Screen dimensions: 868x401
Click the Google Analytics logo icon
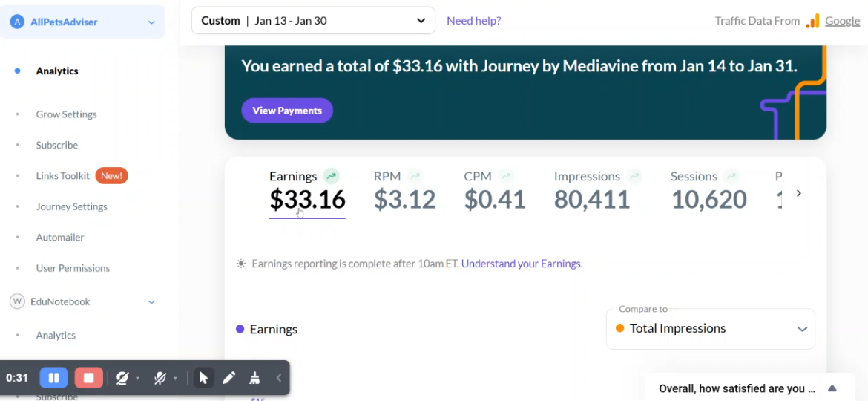click(x=812, y=21)
